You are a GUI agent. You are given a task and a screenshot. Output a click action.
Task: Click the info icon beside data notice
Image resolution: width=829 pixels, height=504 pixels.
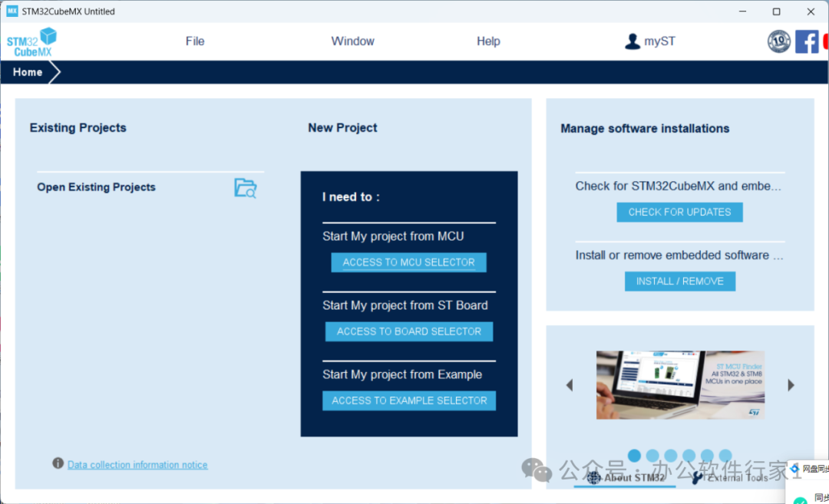click(x=58, y=463)
